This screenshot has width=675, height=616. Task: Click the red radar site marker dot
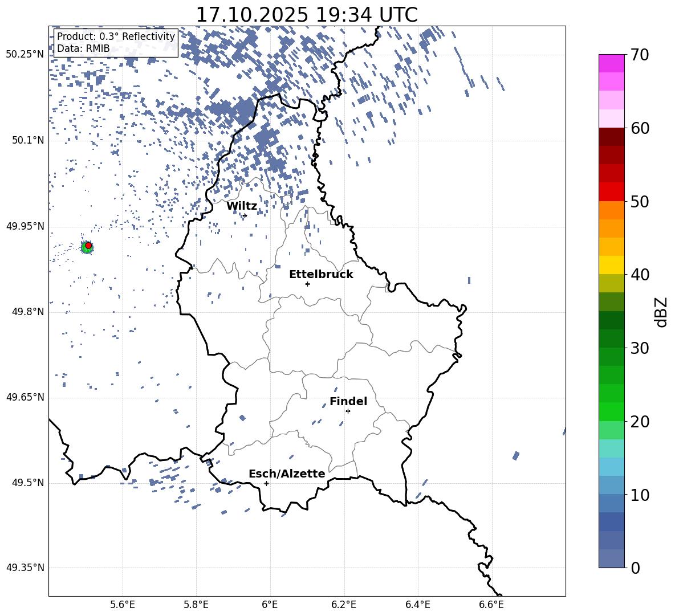coord(88,246)
